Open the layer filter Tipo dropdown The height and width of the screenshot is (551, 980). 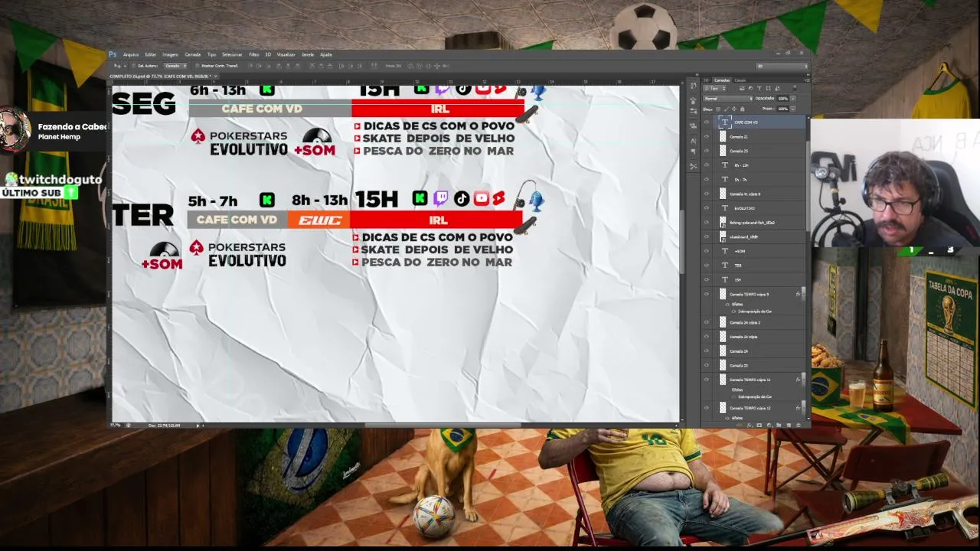[714, 89]
